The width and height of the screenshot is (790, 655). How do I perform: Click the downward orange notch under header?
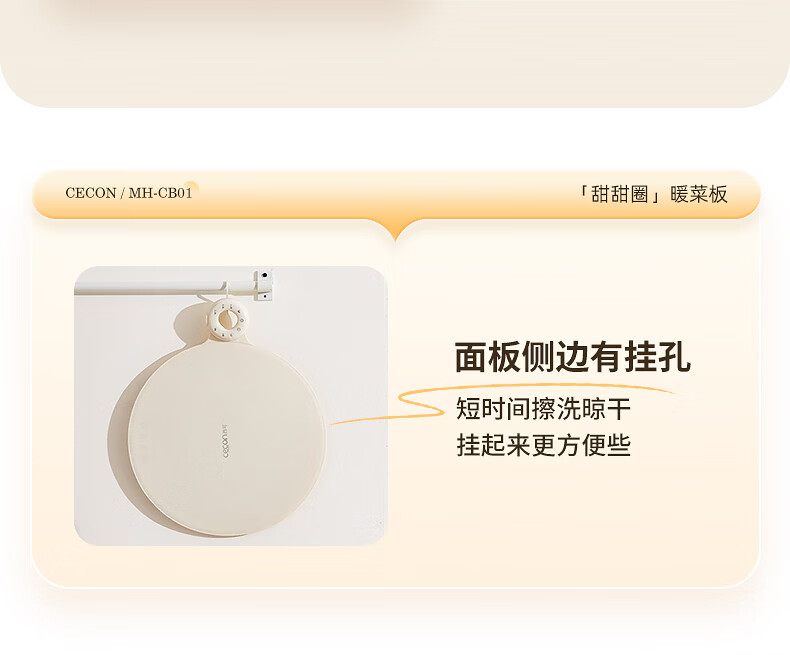coord(396,230)
